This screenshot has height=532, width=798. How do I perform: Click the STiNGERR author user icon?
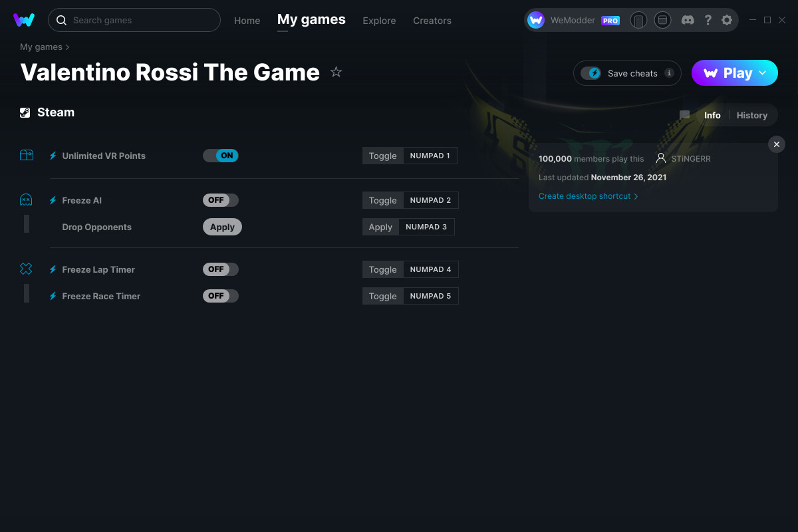pyautogui.click(x=660, y=158)
